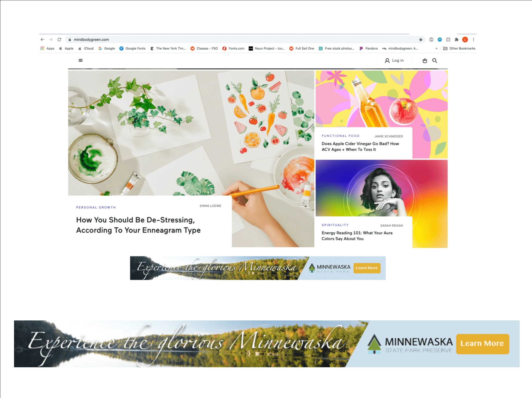Screen dimensions: 532x398
Task: Click the aura energy reading thumbnail image
Action: [382, 188]
